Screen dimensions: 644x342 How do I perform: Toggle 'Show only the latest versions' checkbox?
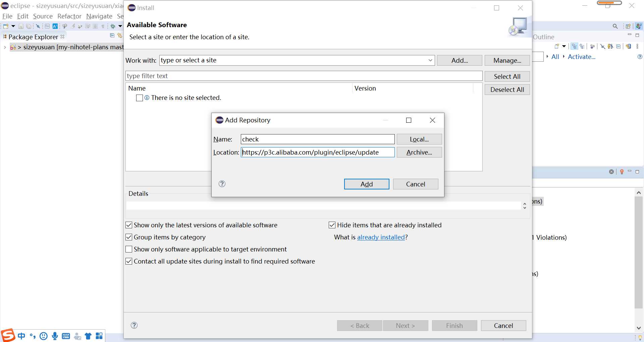click(x=129, y=225)
